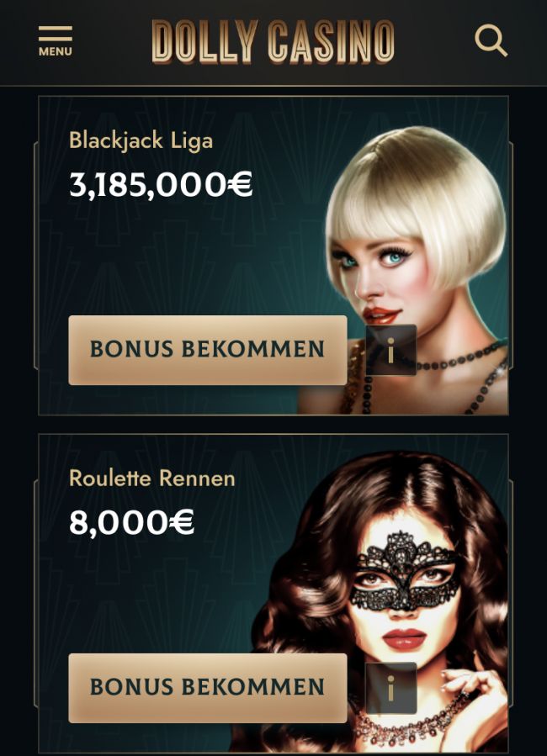Click the 8,000€ prize amount
547x756 pixels.
(131, 522)
